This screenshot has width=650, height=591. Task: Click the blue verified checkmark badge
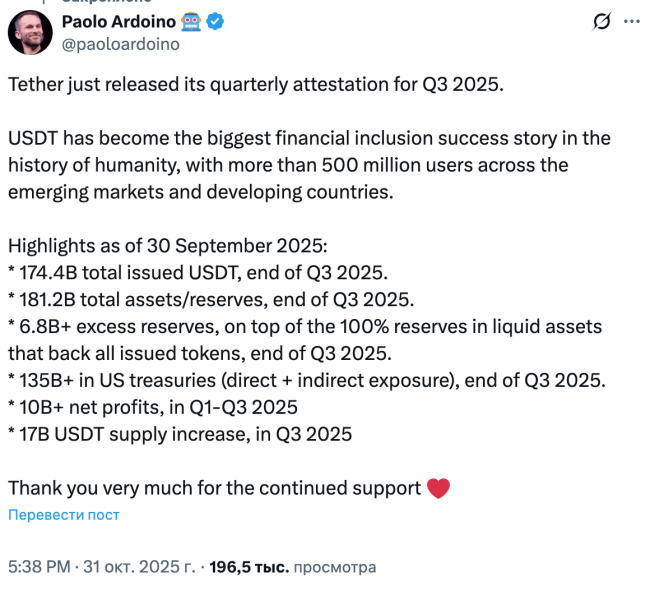click(x=215, y=21)
